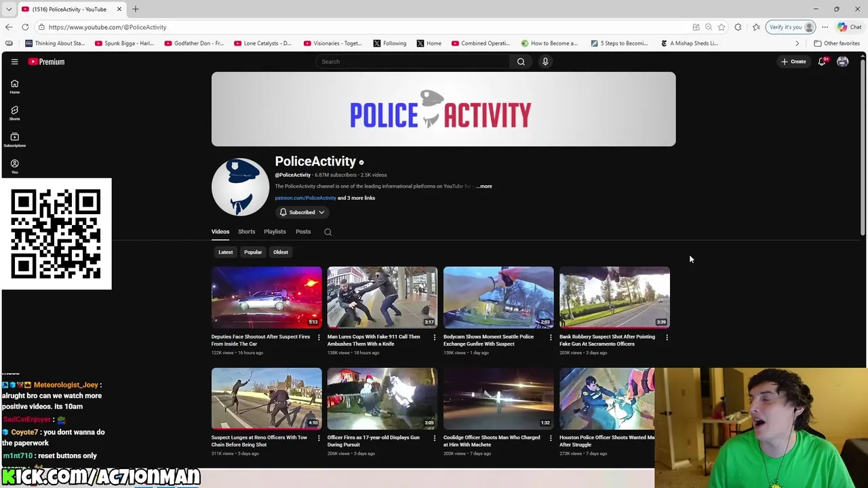Open the 'and 3 more links' text
868x488 pixels.
coord(356,198)
